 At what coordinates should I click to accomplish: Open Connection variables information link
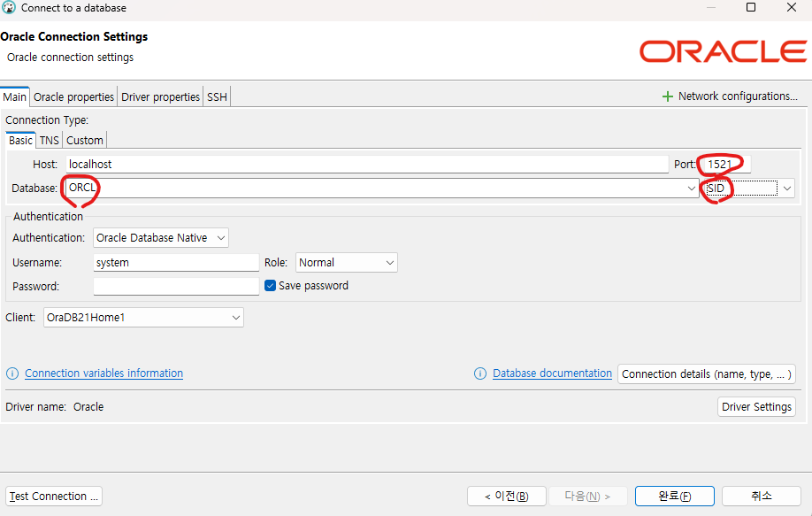(103, 374)
